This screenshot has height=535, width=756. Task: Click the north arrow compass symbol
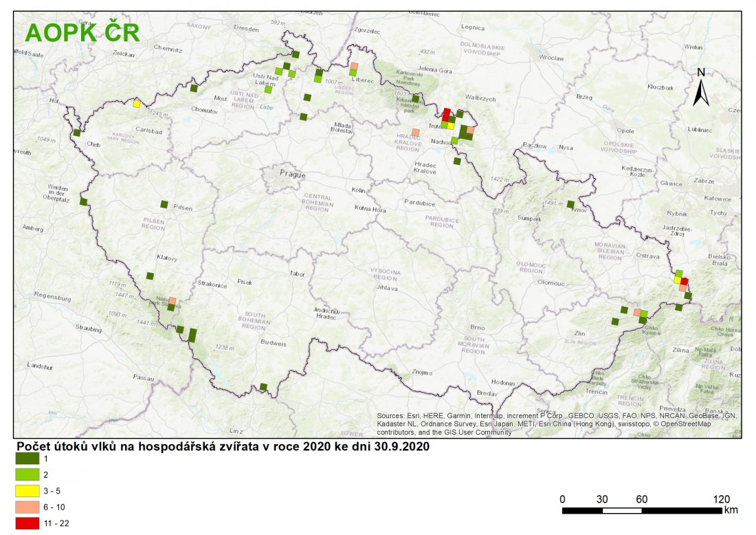700,88
